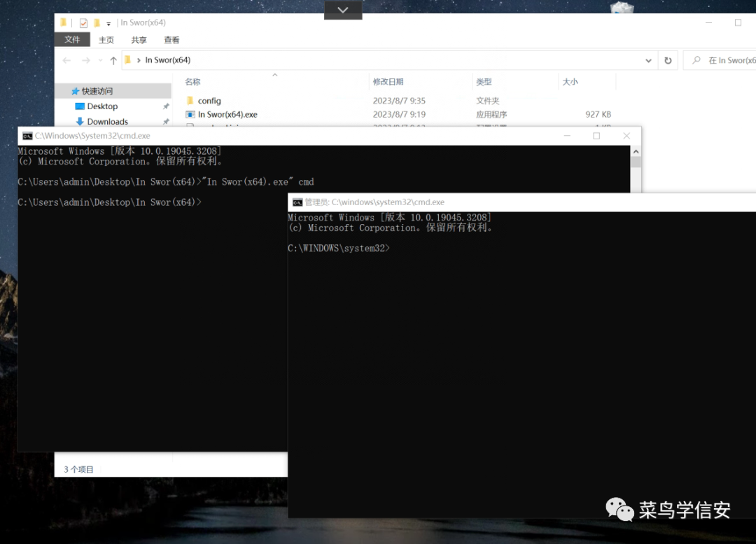The height and width of the screenshot is (544, 756).
Task: Click the new folder quick access toolbar icon
Action: [97, 22]
